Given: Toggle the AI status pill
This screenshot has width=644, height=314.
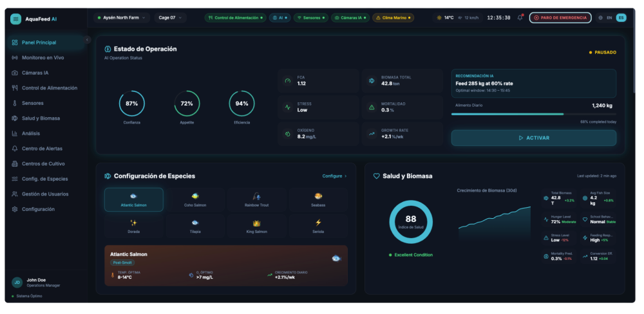Looking at the screenshot, I should pyautogui.click(x=279, y=17).
